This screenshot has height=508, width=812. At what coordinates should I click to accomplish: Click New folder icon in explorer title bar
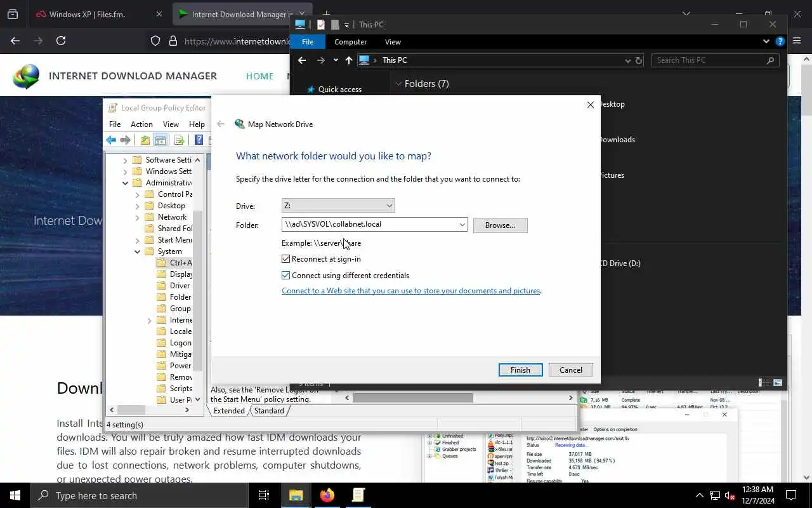pos(335,25)
